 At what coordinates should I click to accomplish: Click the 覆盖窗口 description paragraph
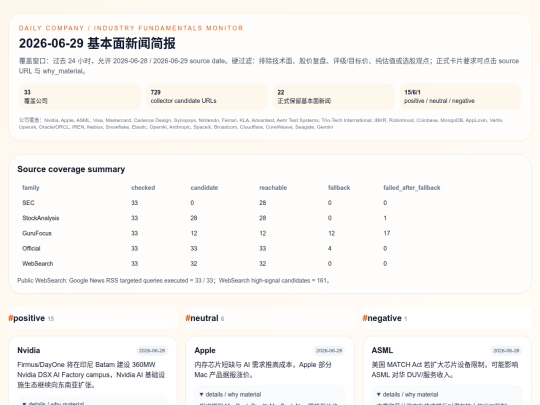[x=269, y=66]
